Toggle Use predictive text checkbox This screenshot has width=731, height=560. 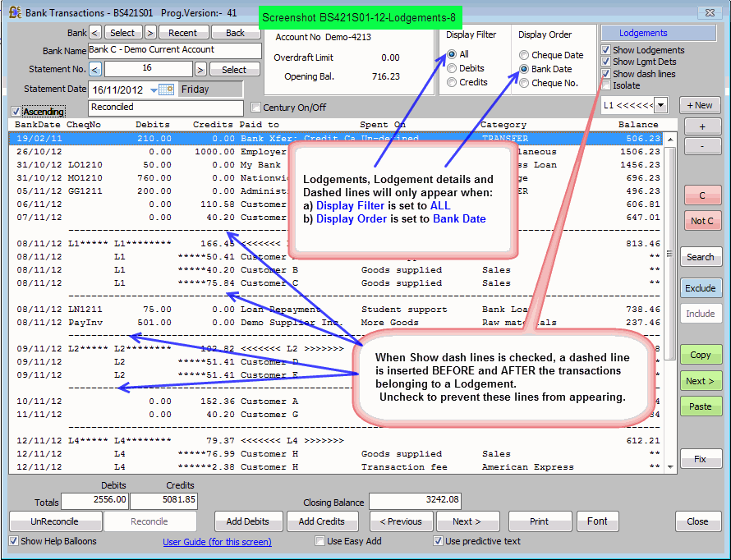click(x=438, y=541)
